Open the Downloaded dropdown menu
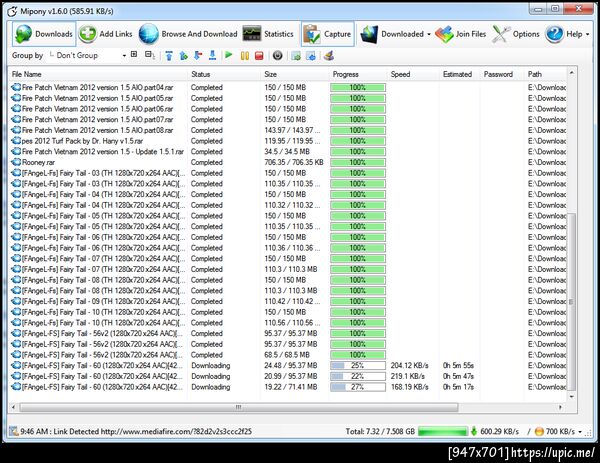The height and width of the screenshot is (463, 600). coord(395,34)
